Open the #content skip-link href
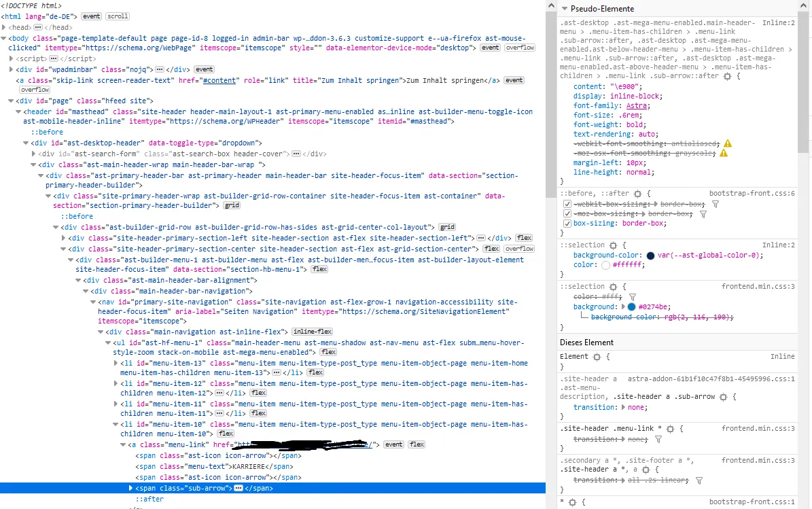This screenshot has width=812, height=509. 219,80
